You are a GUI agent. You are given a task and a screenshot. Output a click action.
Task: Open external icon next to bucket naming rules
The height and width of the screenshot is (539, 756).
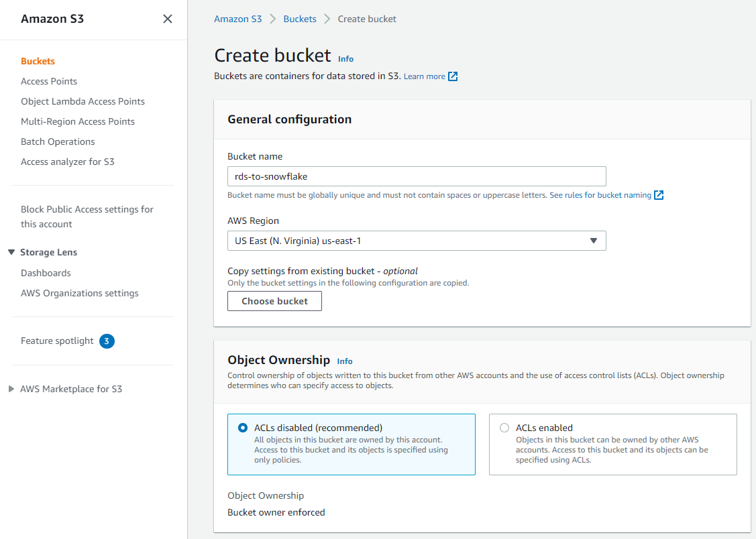(659, 195)
